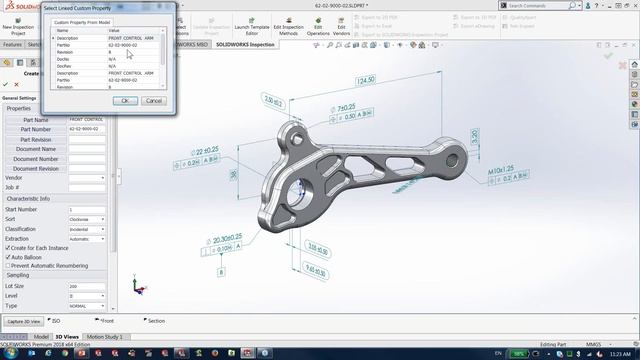Collapse the Properties section header
The image size is (640, 360).
point(55,109)
